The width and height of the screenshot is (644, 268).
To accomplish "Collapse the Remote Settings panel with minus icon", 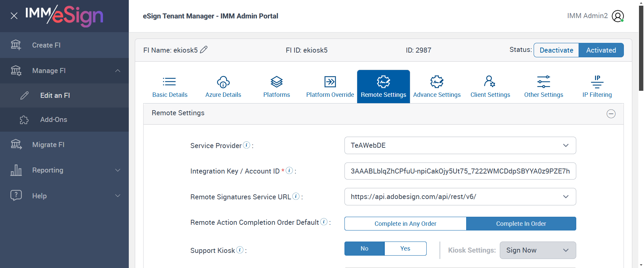I will pos(611,114).
